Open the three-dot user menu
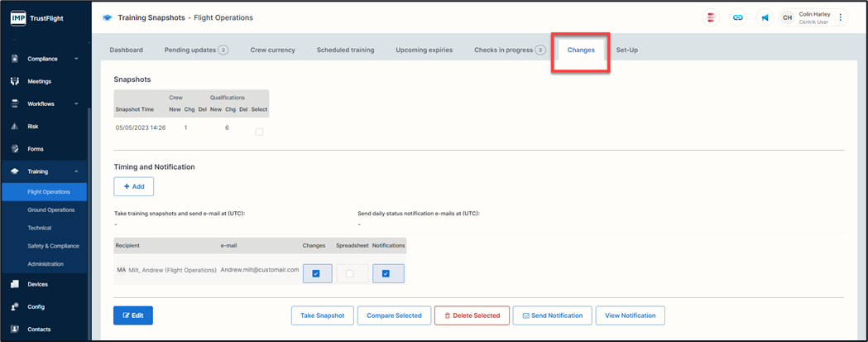Viewport: 868px width, 342px height. tap(841, 17)
